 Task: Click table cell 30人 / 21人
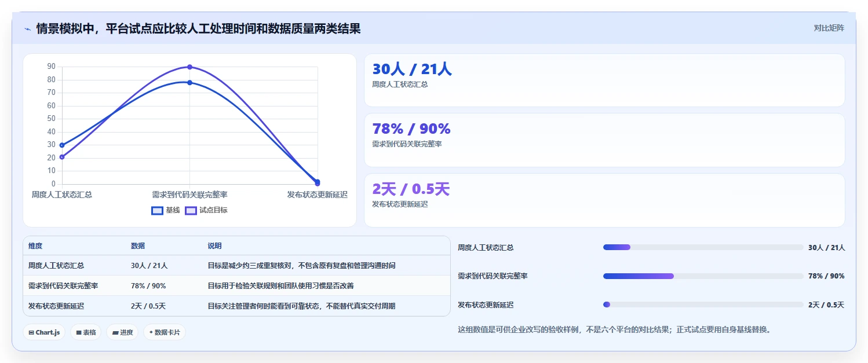tap(149, 266)
